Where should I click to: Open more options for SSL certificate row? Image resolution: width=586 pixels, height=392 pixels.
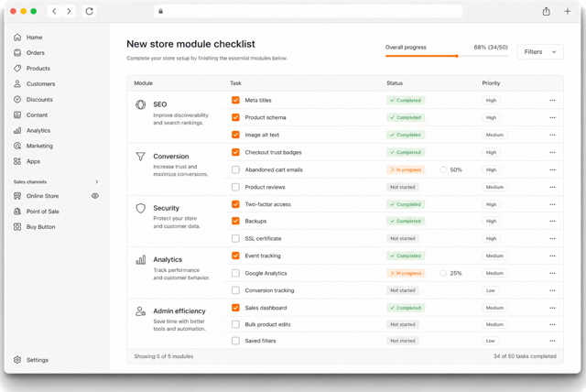point(552,238)
